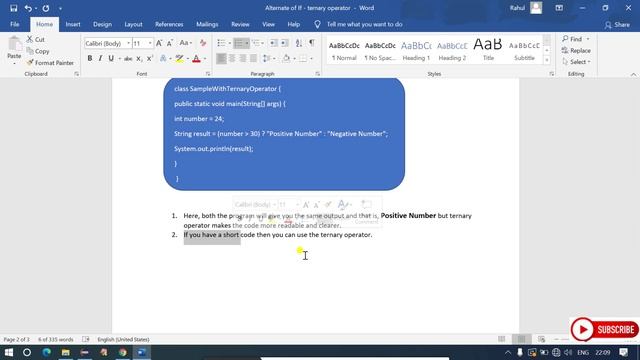Screen dimensions: 640x360
Task: Increase font size with Grow Font icon
Action: click(159, 43)
